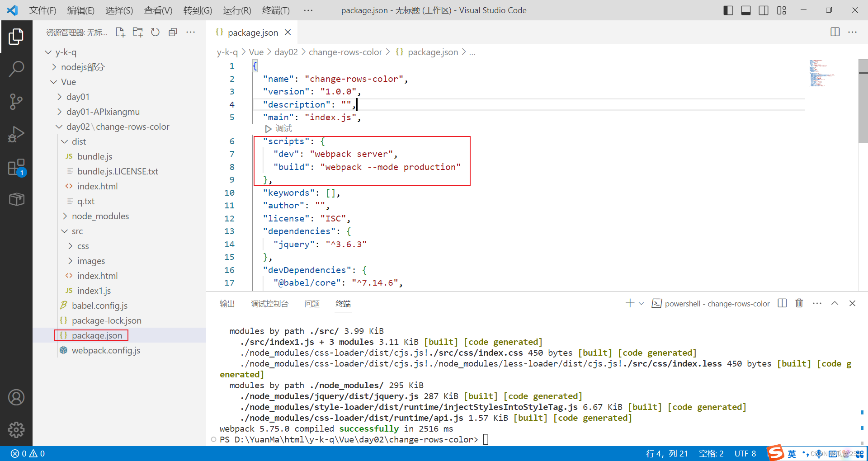Open index1.js in src folder

click(x=119, y=291)
